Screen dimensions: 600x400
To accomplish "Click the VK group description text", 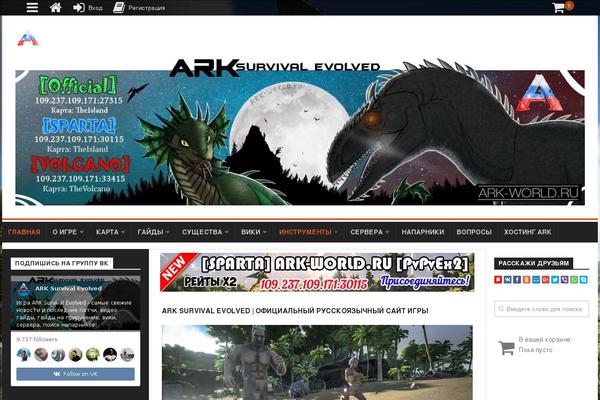I will 74,313.
